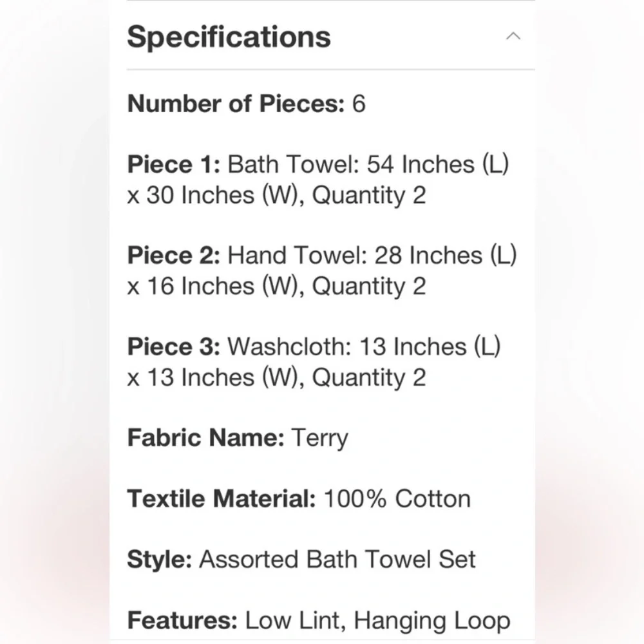This screenshot has height=644, width=644.
Task: Collapse the Specifications section chevron
Action: coord(513,36)
